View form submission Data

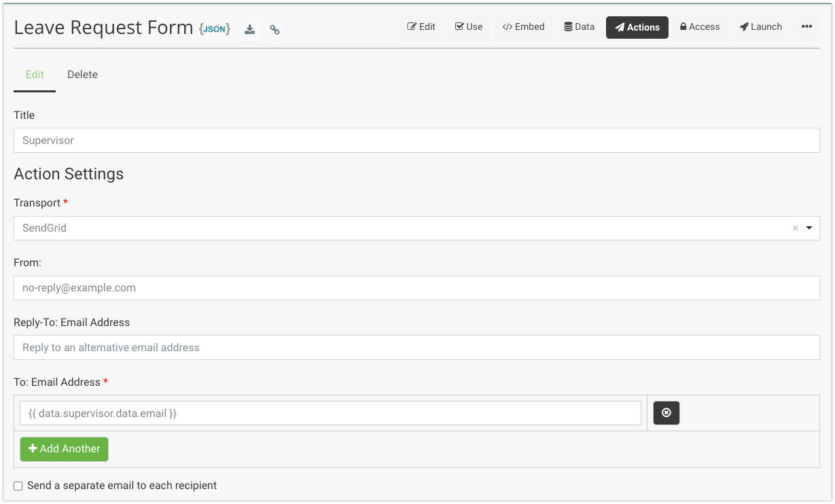[x=579, y=27]
